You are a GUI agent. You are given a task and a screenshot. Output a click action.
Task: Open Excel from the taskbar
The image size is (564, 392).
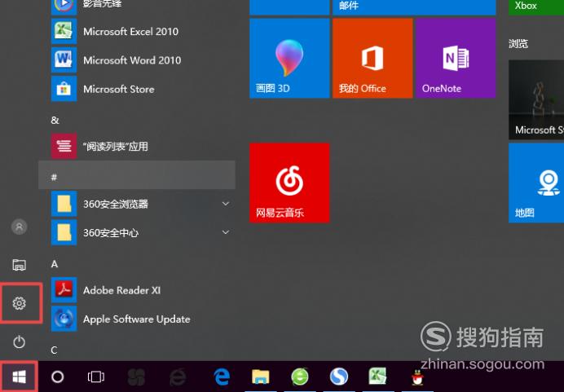(377, 377)
